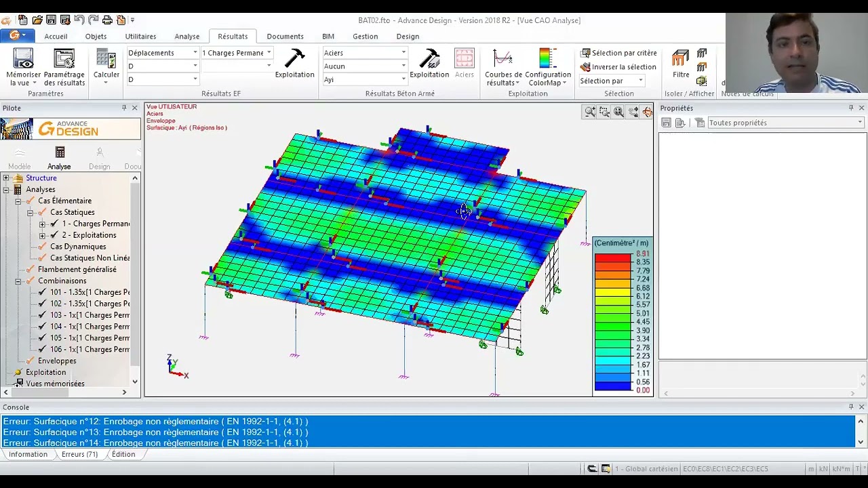Open Paramétrage des résultats
The height and width of the screenshot is (488, 868).
pos(64,68)
